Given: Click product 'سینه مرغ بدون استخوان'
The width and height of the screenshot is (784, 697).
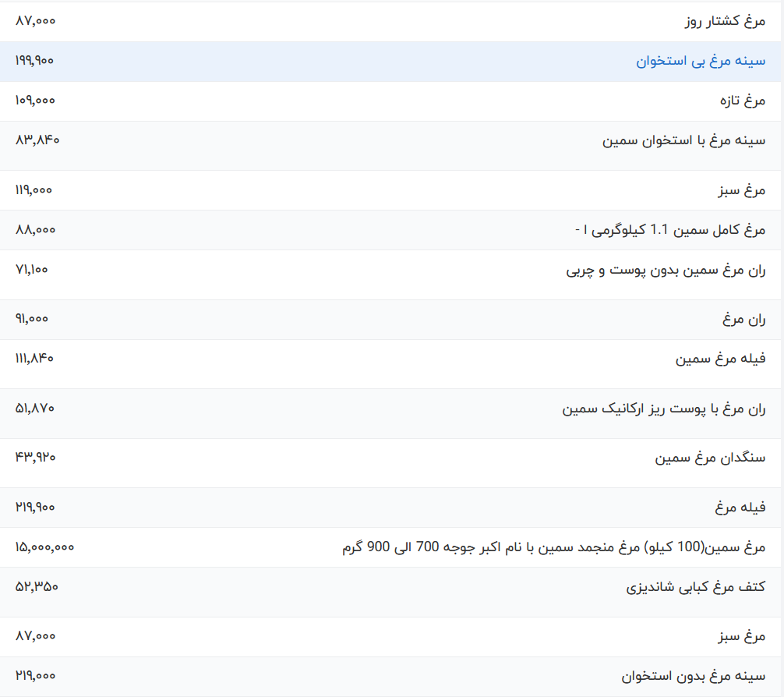Looking at the screenshot, I should pos(693,677).
